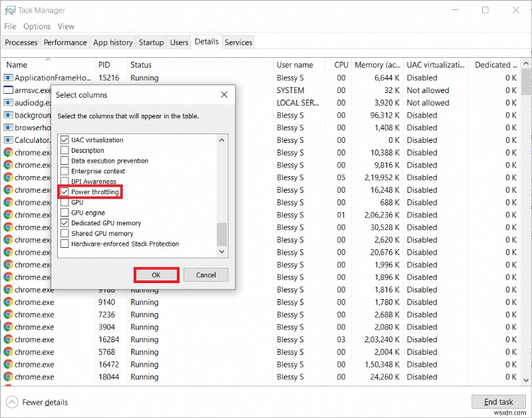Viewport: 532px width, 418px height.
Task: Open the Options menu
Action: pos(37,26)
